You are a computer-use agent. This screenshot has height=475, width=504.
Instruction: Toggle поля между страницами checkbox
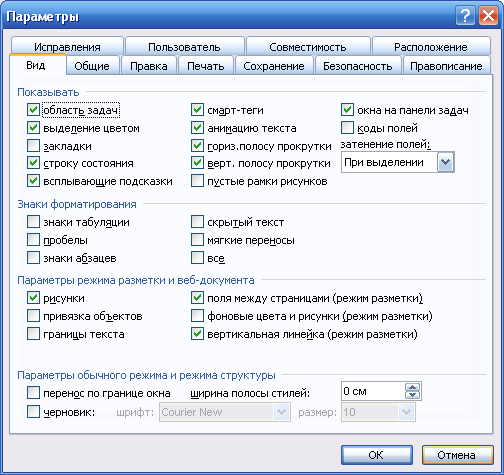(197, 298)
